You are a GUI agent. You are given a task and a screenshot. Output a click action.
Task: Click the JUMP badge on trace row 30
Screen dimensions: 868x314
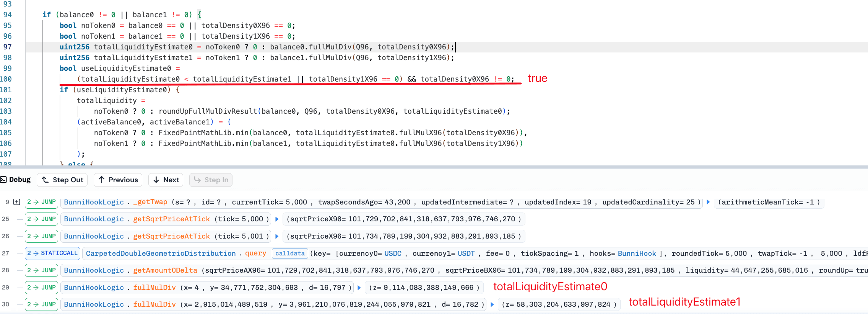(41, 304)
